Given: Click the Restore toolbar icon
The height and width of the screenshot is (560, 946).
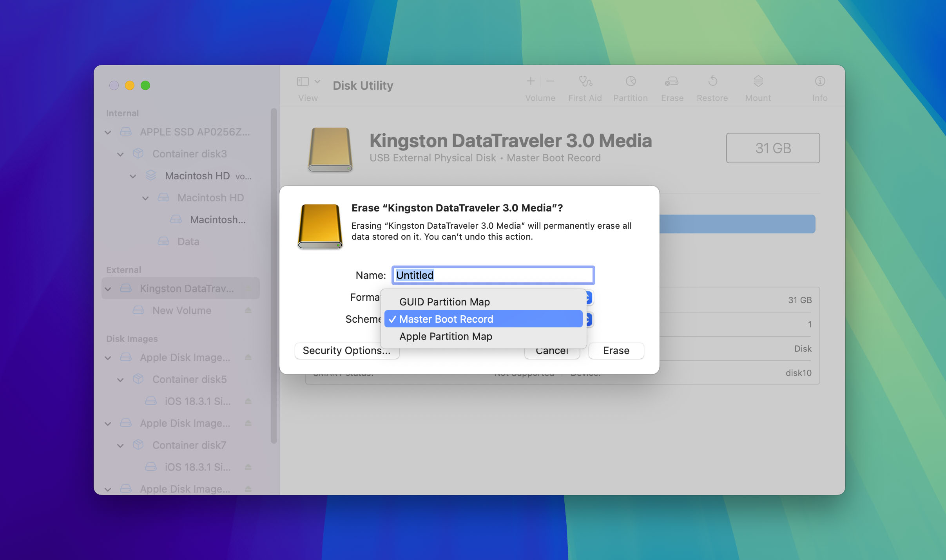Looking at the screenshot, I should tap(712, 81).
